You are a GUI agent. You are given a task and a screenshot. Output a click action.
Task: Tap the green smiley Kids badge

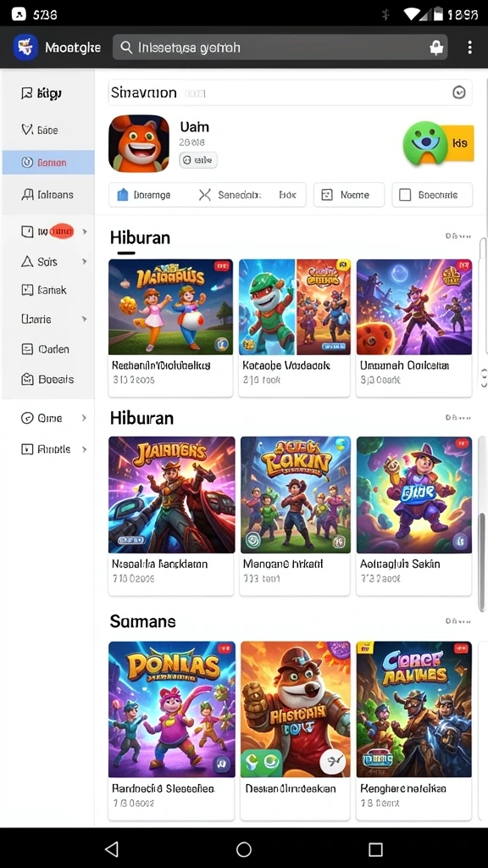[438, 142]
